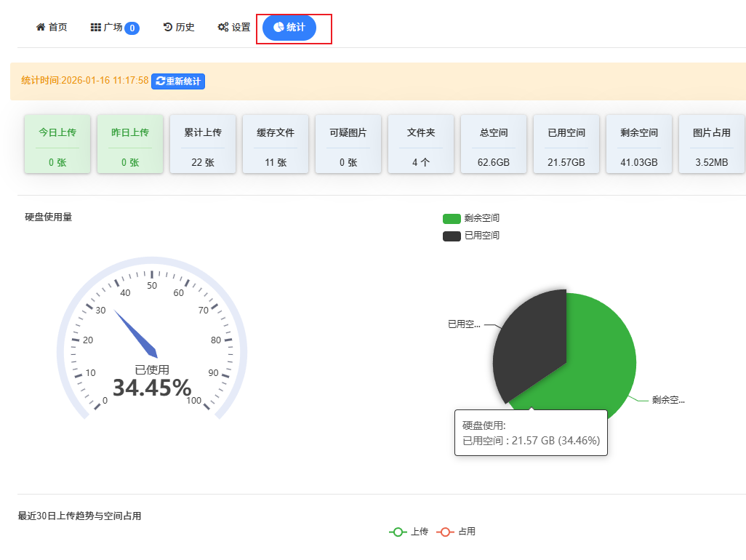Open the 首页 home tab
The width and height of the screenshot is (746, 560).
52,27
